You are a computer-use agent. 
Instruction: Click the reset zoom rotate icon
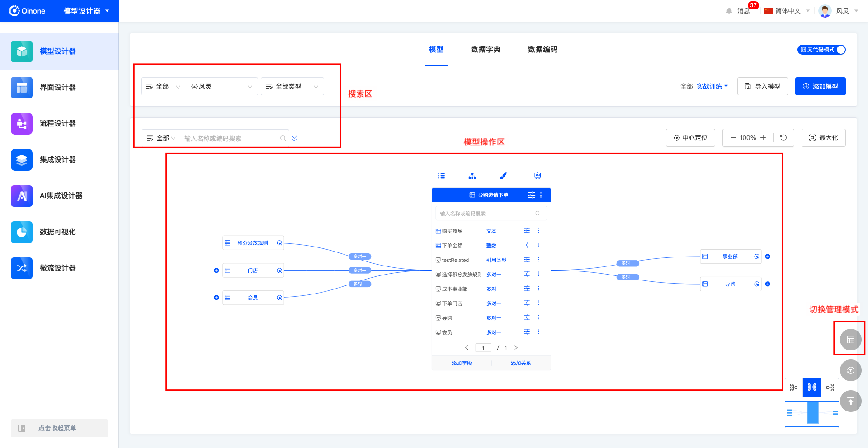point(783,138)
